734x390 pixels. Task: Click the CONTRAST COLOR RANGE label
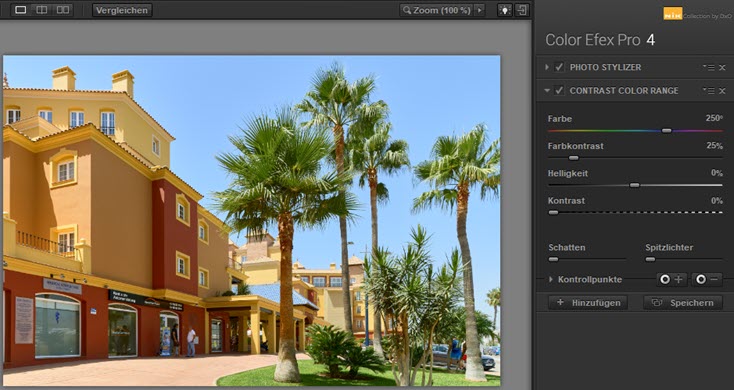[624, 91]
